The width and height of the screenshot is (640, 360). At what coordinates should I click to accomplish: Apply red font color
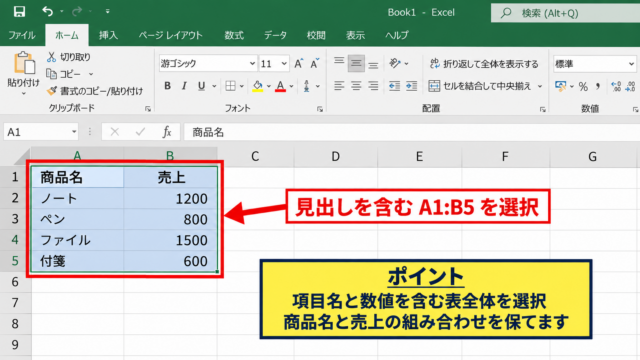tap(280, 86)
